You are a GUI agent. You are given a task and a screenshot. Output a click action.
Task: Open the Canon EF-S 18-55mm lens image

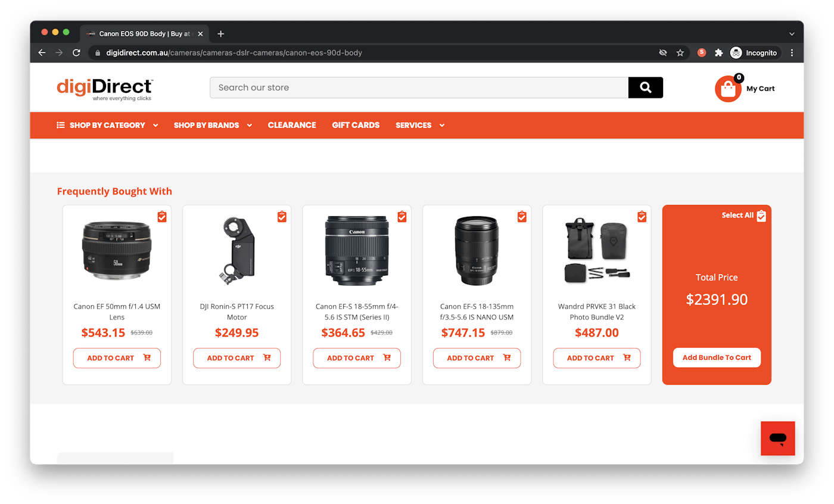point(357,251)
